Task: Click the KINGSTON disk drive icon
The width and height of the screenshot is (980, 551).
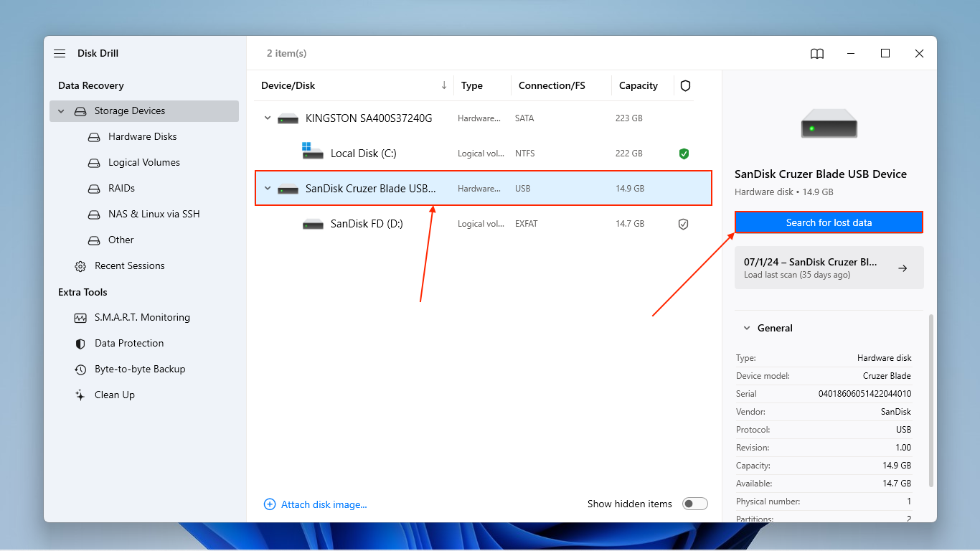Action: 288,118
